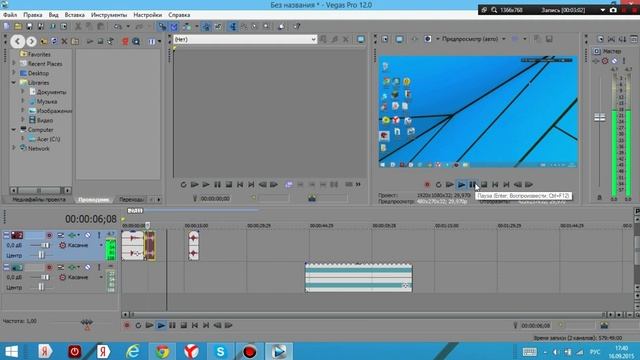Click the red record button under the video preview
Screen dimensions: 640x360
tap(427, 185)
